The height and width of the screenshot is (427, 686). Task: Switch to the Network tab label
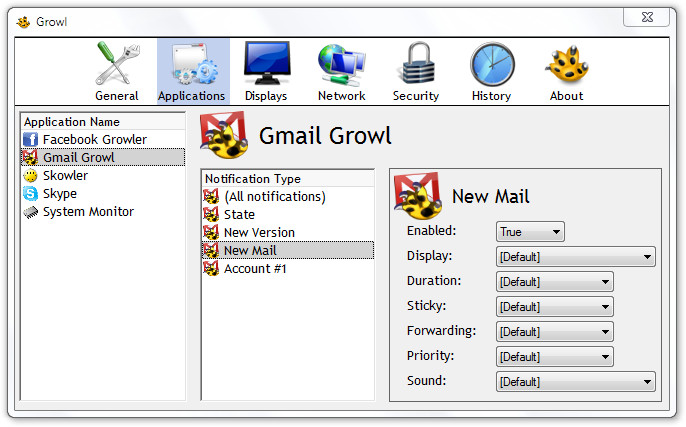[342, 96]
